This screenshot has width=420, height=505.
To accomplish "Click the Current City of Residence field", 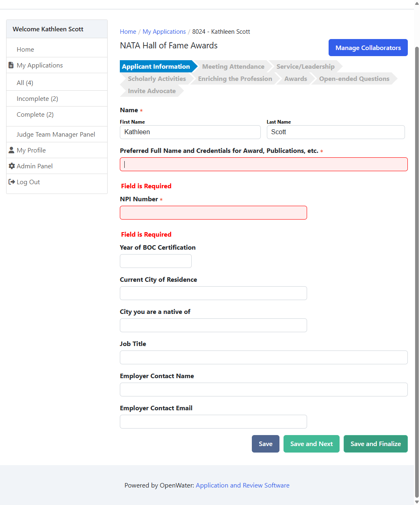I will tap(213, 293).
